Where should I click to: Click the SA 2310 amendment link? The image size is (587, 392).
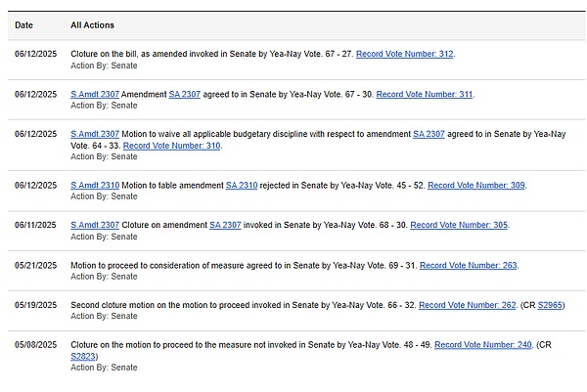tap(242, 185)
